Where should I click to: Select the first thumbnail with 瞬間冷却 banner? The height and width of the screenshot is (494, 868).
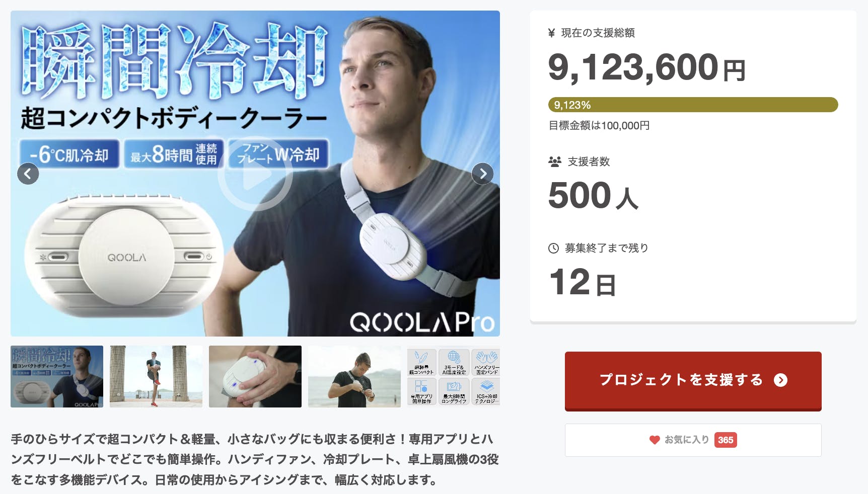coord(57,376)
